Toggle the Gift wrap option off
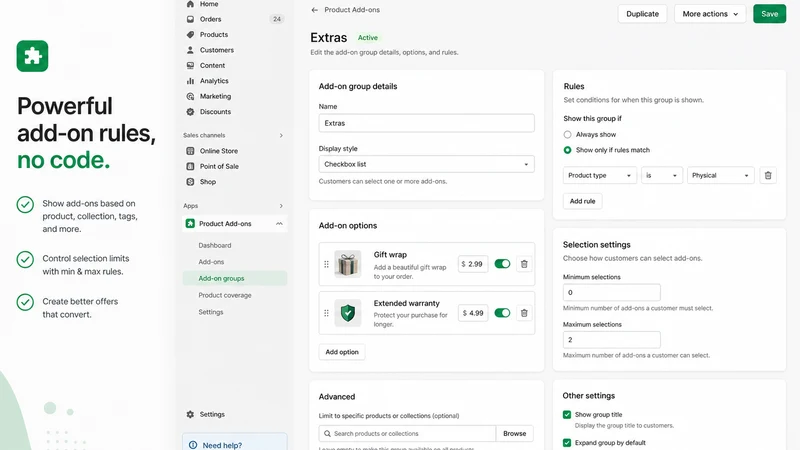Screen dimensions: 800x450 (502, 264)
